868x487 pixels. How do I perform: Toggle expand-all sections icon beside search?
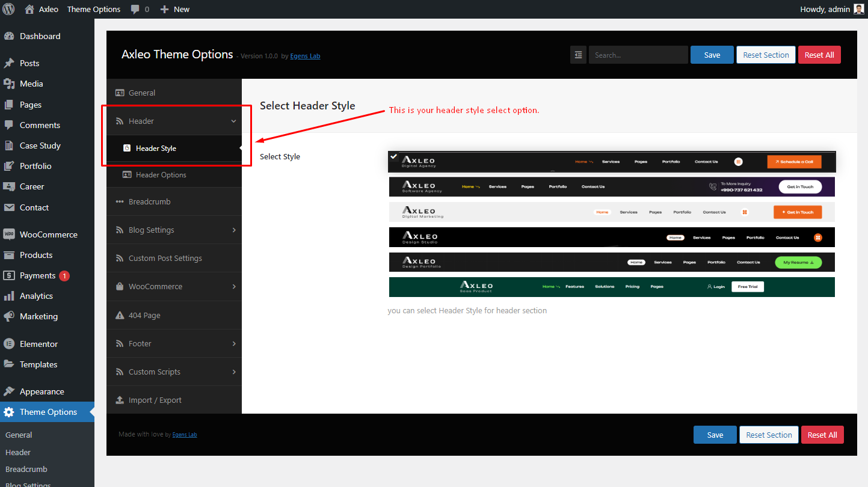[x=578, y=55]
